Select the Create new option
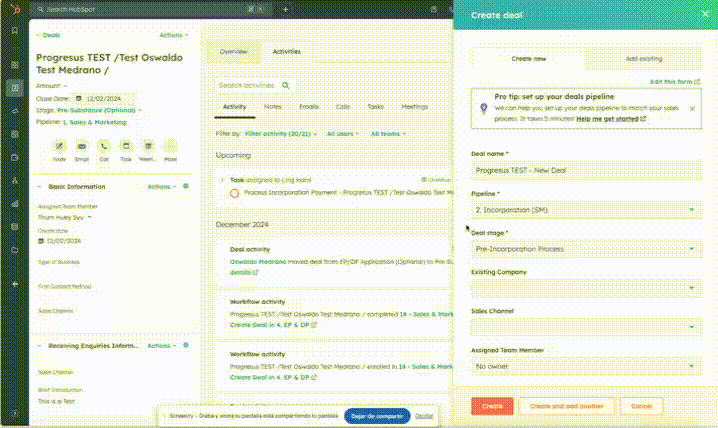718x428 pixels. click(x=528, y=60)
